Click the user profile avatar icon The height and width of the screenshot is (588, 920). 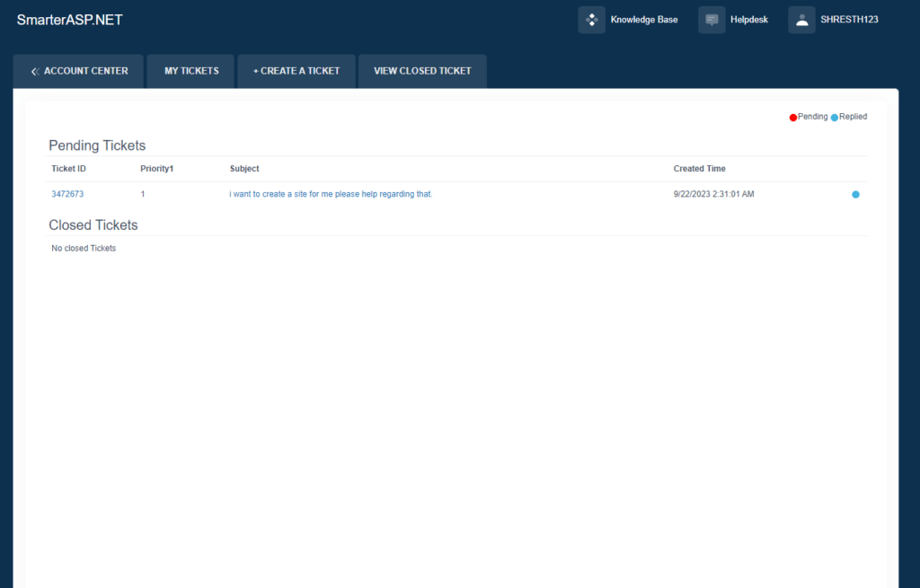click(801, 20)
